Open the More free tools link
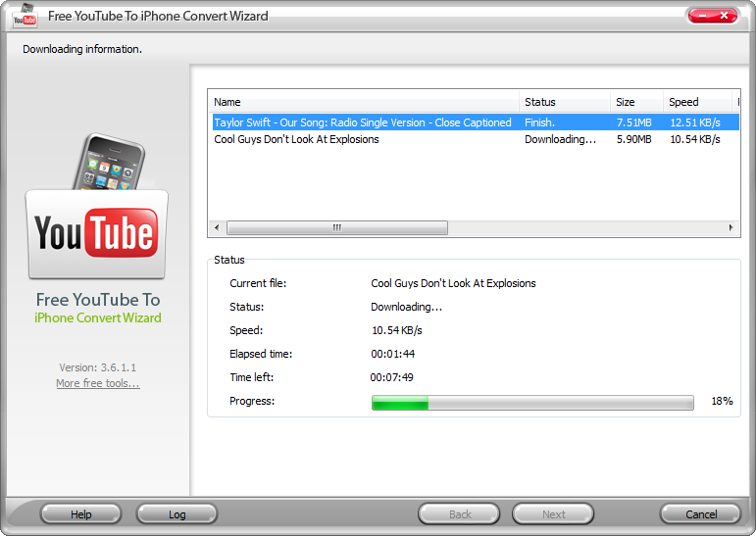This screenshot has width=756, height=536. pyautogui.click(x=98, y=383)
